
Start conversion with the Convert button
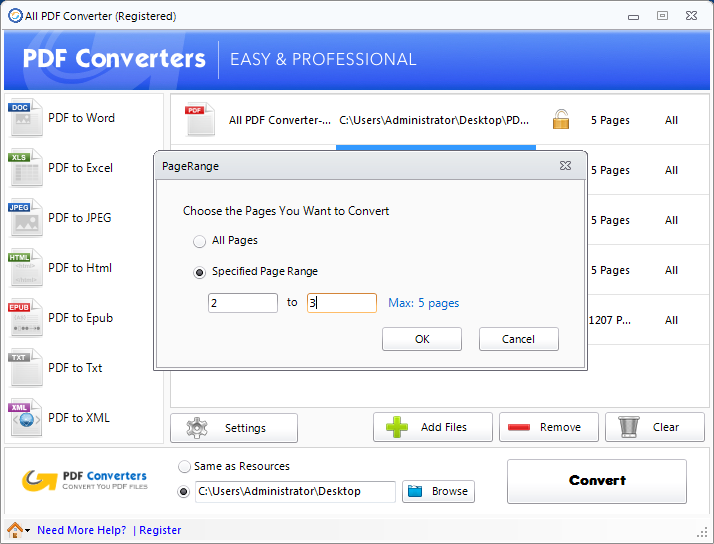click(x=597, y=481)
